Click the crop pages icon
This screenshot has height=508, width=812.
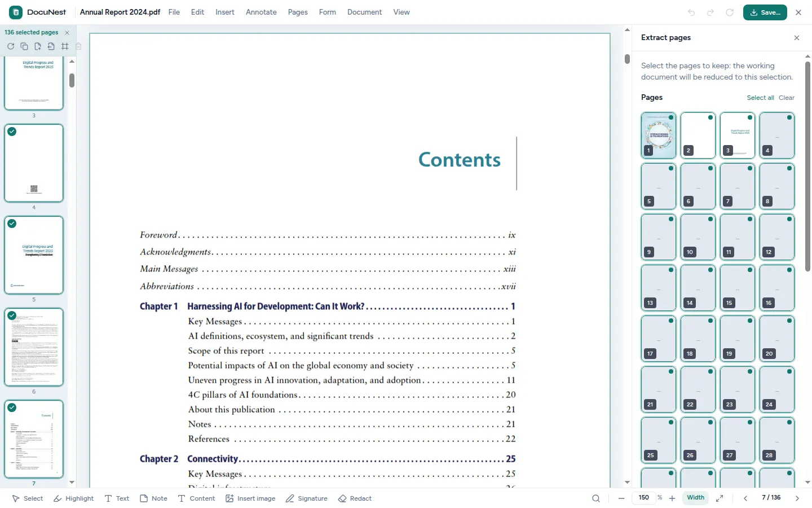coord(65,46)
